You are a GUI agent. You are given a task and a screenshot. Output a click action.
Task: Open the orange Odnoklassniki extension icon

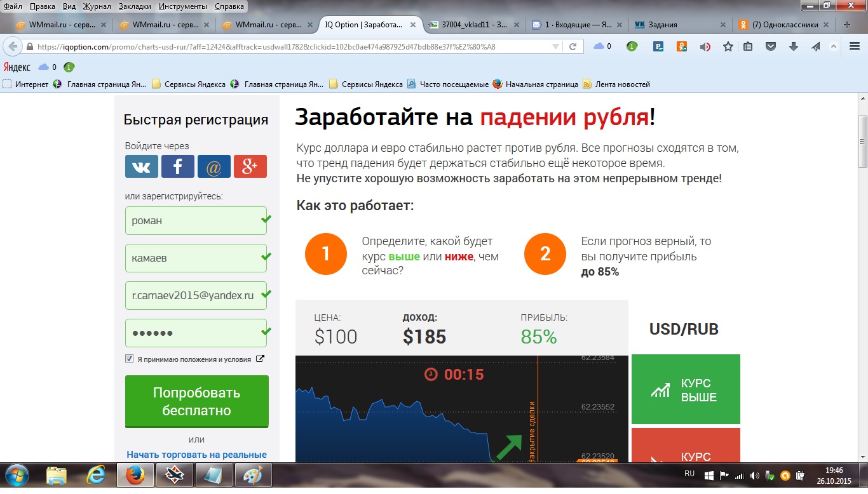pyautogui.click(x=682, y=46)
